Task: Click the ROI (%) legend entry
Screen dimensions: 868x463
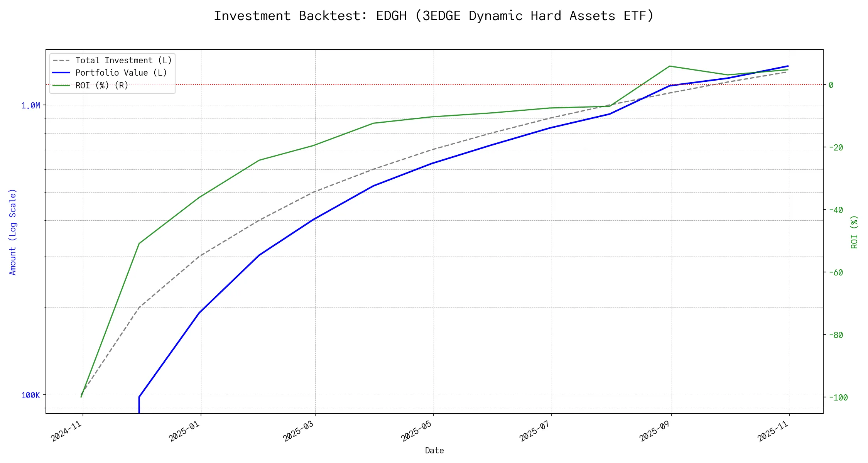Action: (102, 85)
